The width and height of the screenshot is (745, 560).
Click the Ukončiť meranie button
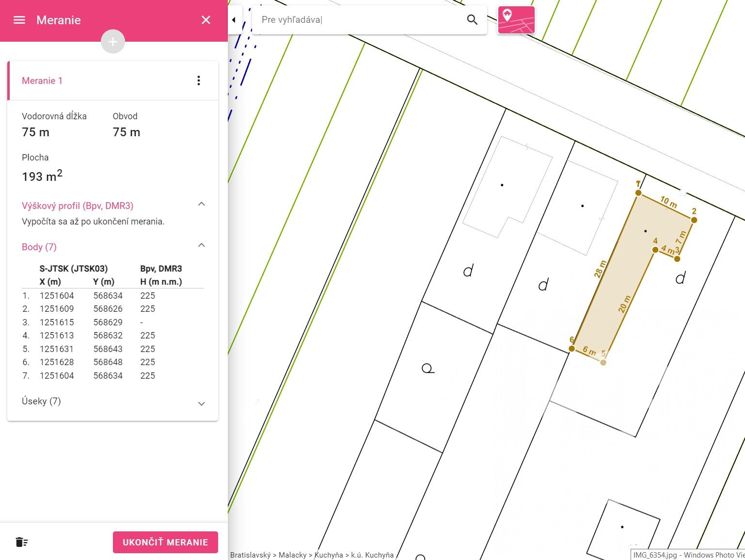tap(165, 542)
